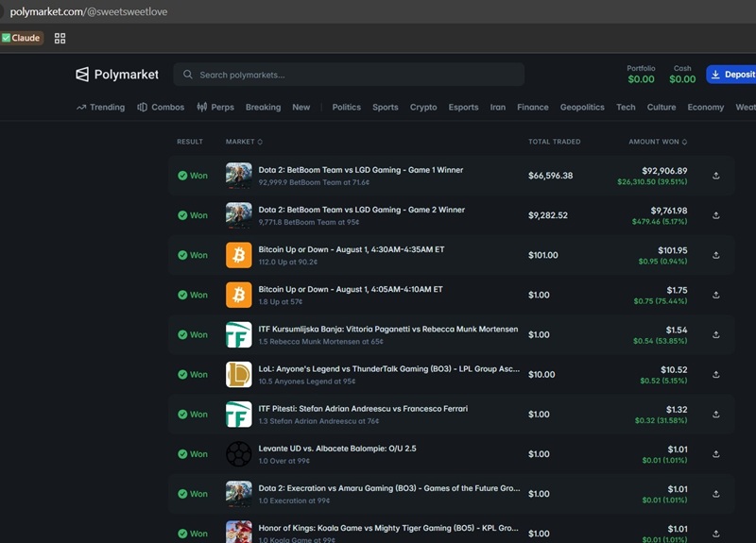Share the Koala Game vs Mighty Tiger result
The width and height of the screenshot is (756, 543).
click(716, 534)
